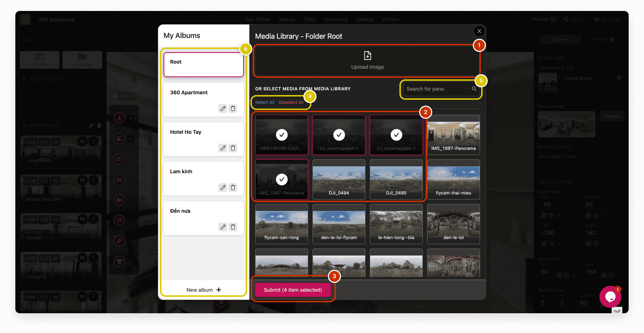Uncheck the 1466146769-Canh panorama
The height and width of the screenshot is (333, 644).
[x=281, y=135]
